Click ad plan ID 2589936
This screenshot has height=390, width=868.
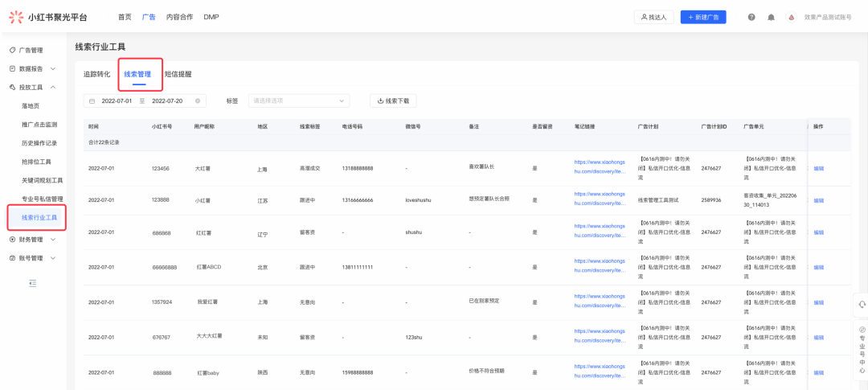click(x=710, y=200)
